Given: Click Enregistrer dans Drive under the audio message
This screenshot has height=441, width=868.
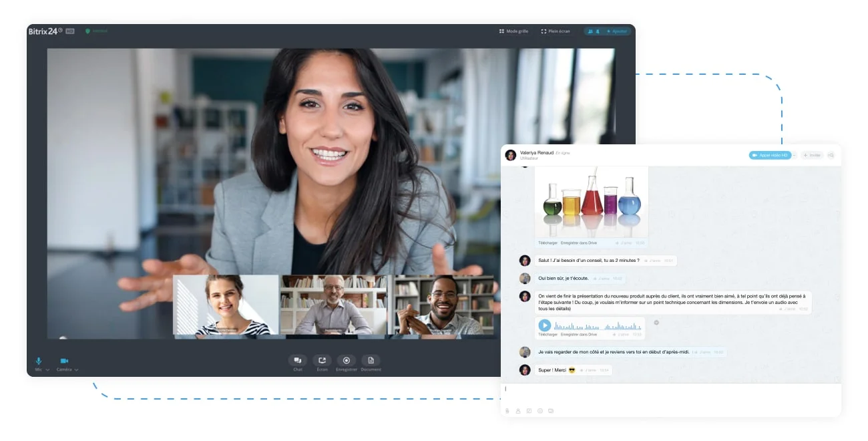Looking at the screenshot, I should click(579, 334).
